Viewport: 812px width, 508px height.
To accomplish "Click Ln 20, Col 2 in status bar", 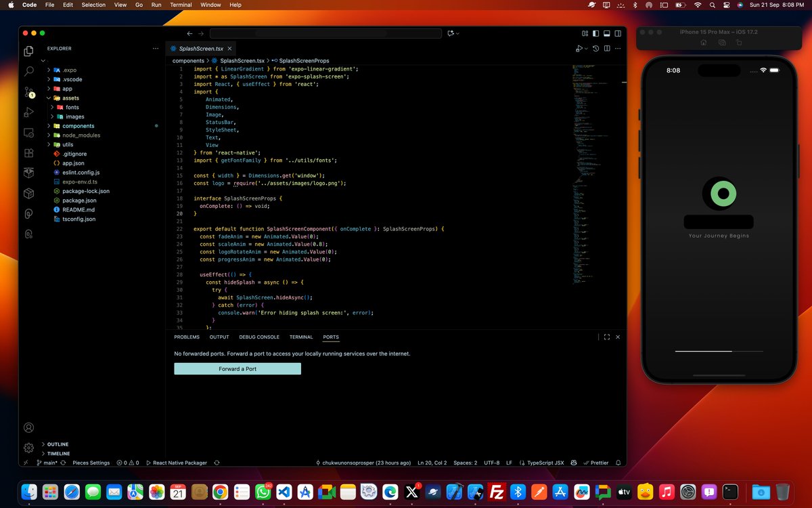I will click(x=432, y=463).
